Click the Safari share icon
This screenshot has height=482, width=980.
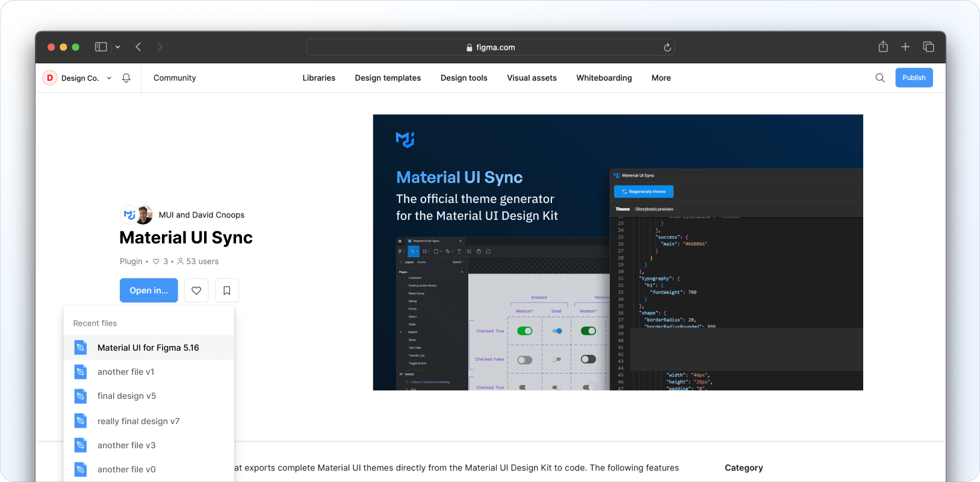pyautogui.click(x=883, y=47)
